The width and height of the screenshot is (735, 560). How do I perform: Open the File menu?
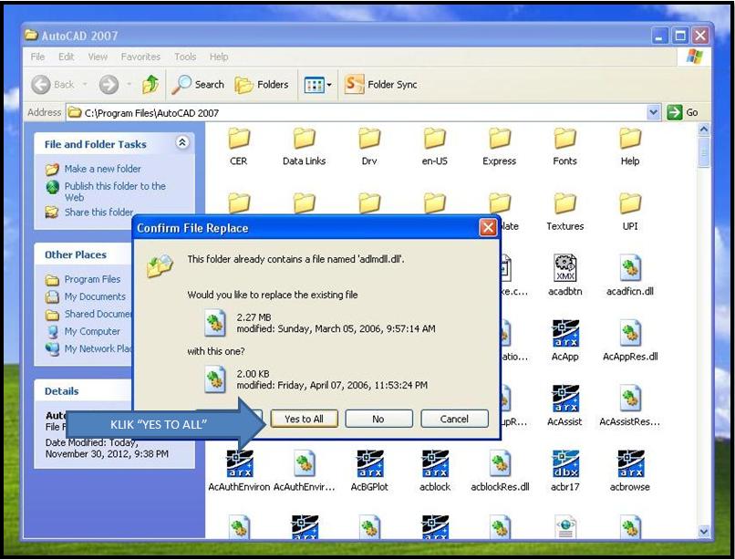37,57
